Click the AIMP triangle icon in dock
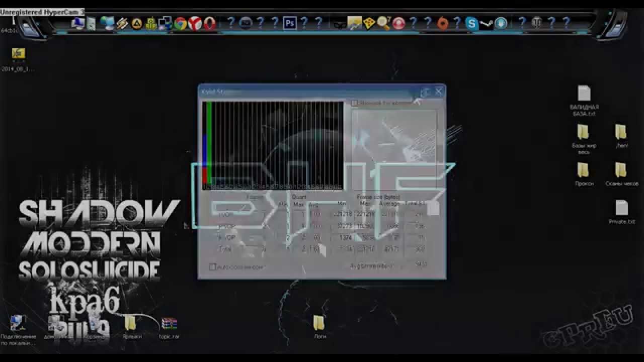The height and width of the screenshot is (362, 644). [x=137, y=23]
